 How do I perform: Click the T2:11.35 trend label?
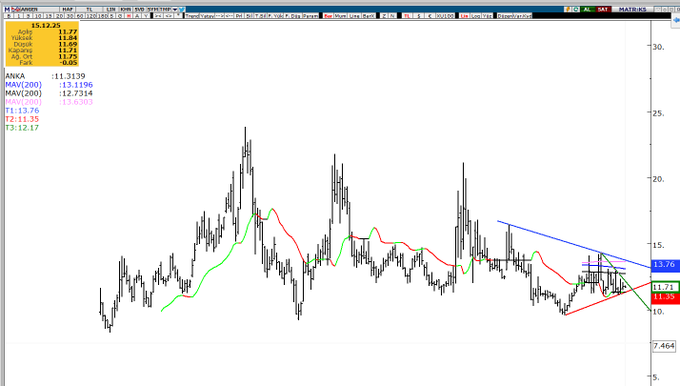click(22, 119)
